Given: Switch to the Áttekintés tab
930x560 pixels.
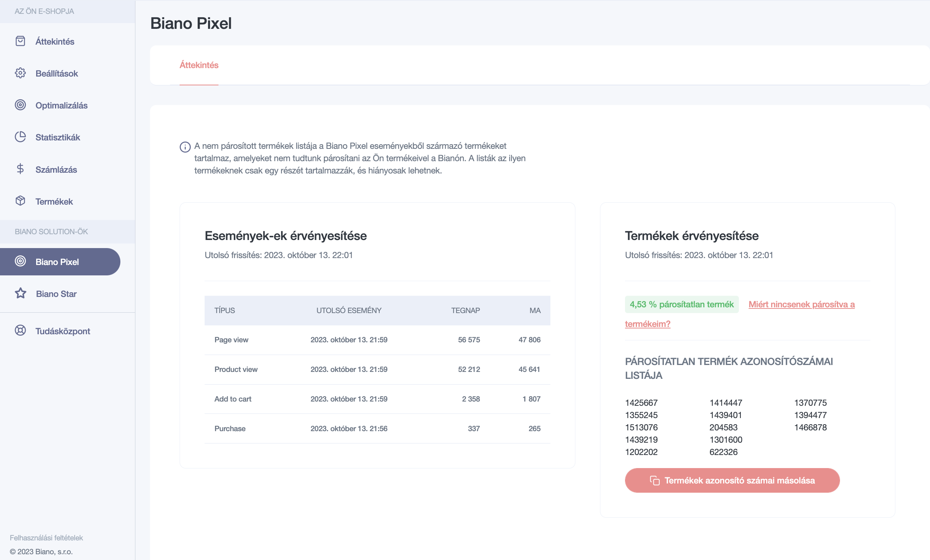Looking at the screenshot, I should pyautogui.click(x=199, y=65).
